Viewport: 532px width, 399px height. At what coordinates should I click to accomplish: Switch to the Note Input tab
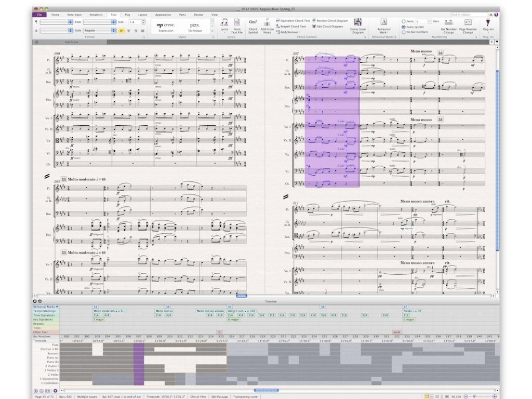click(74, 15)
